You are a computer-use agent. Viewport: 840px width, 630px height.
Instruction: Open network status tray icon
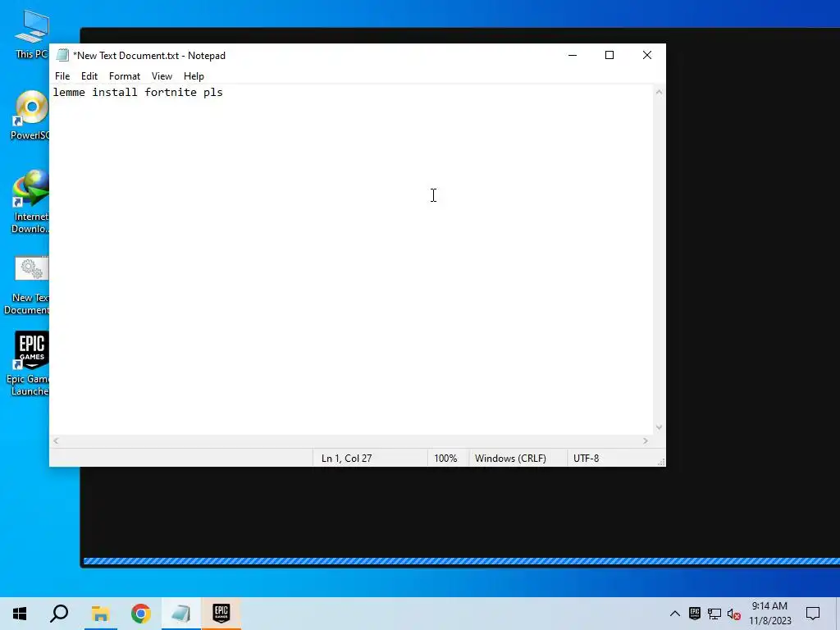(x=714, y=614)
